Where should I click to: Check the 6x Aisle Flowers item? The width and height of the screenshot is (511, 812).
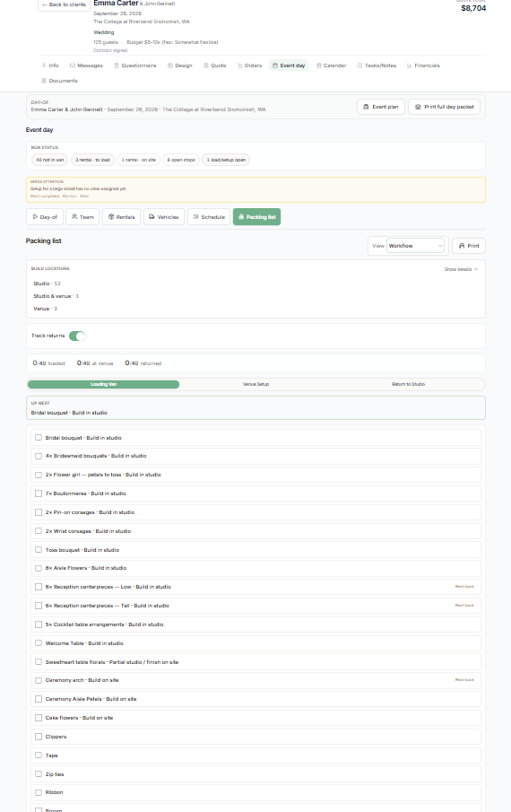coord(39,568)
